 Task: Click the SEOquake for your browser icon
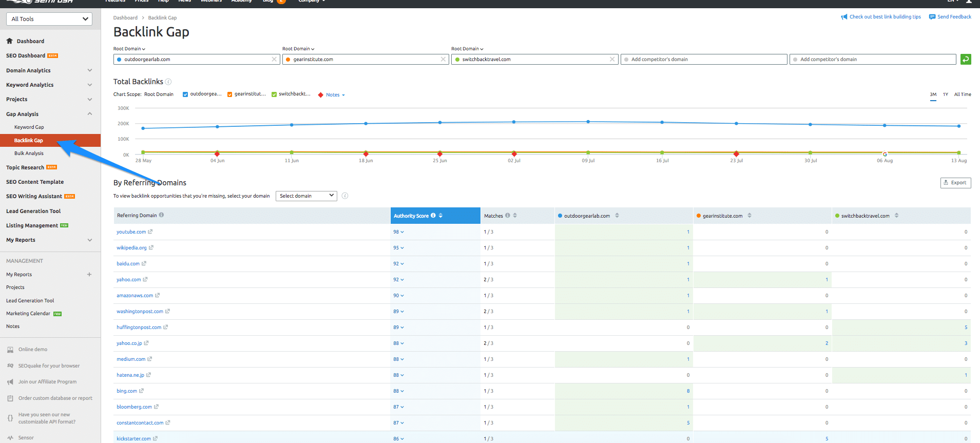(10, 366)
